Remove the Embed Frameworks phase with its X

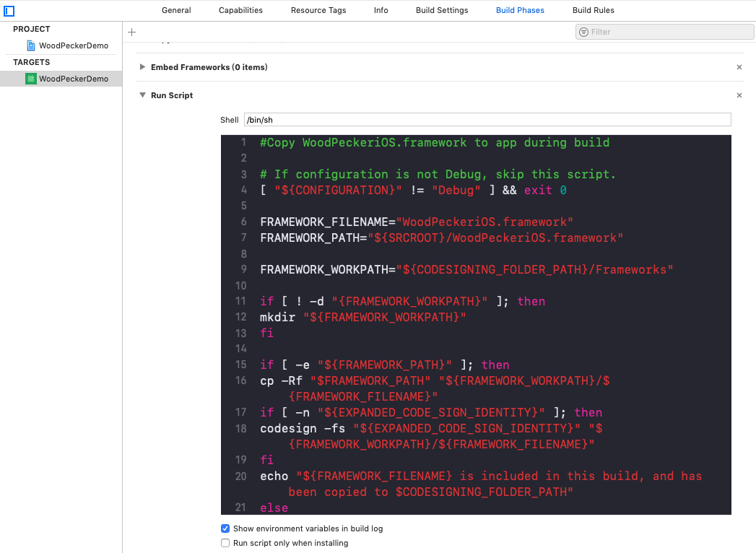[739, 67]
